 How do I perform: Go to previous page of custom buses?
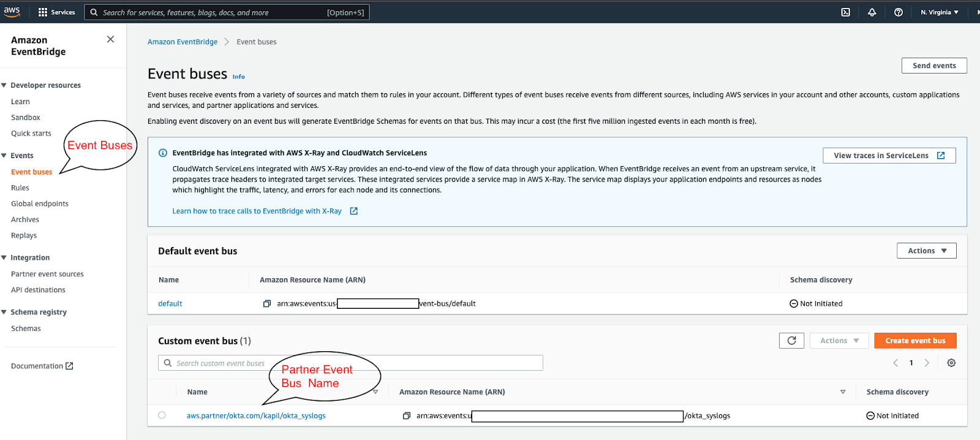pyautogui.click(x=895, y=363)
